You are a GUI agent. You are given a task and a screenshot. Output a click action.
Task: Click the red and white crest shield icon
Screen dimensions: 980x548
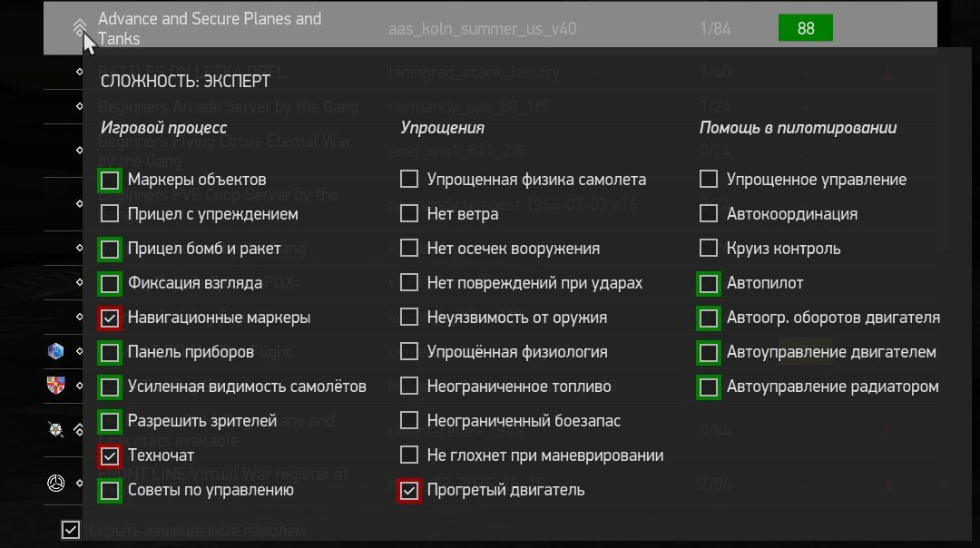pyautogui.click(x=55, y=385)
